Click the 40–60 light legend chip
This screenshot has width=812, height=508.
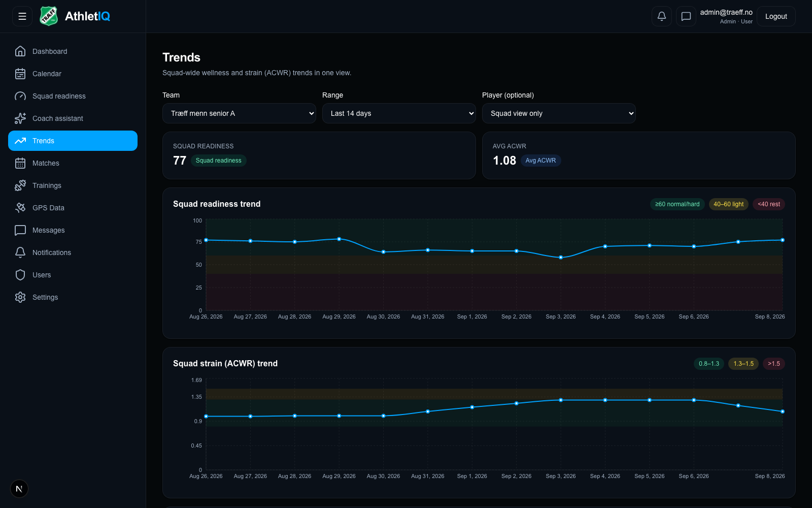pyautogui.click(x=728, y=204)
